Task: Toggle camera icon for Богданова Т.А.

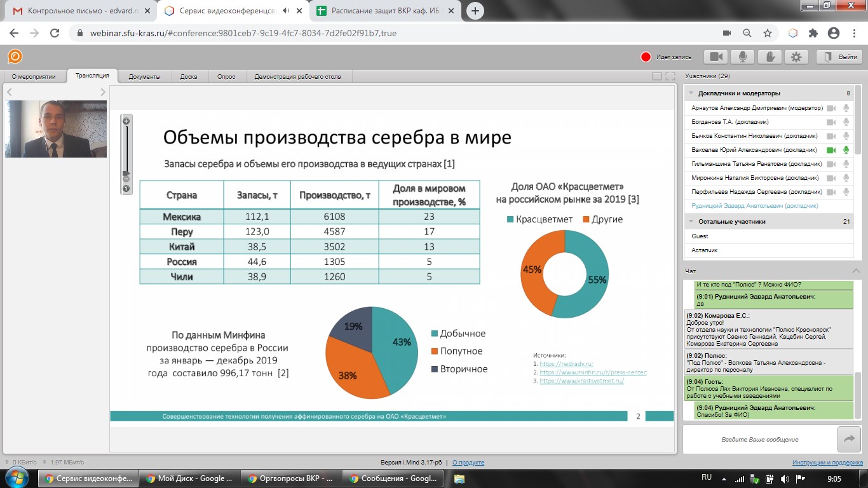Action: click(831, 122)
